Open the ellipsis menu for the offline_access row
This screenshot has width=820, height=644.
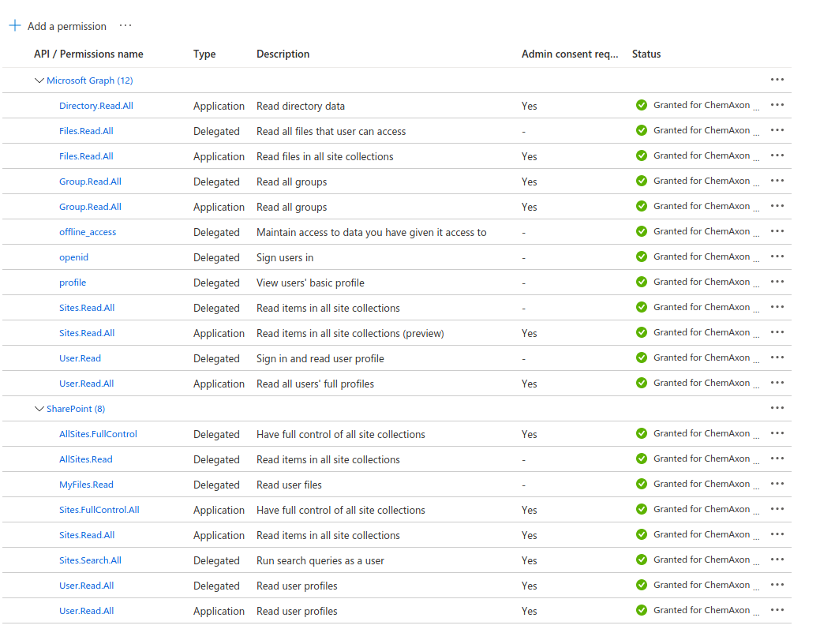click(x=777, y=231)
